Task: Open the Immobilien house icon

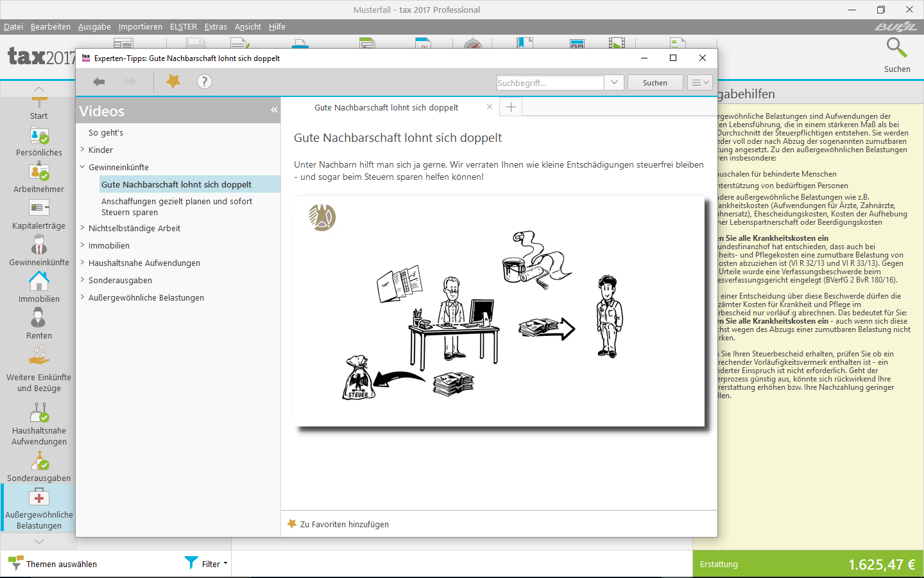Action: [x=39, y=281]
